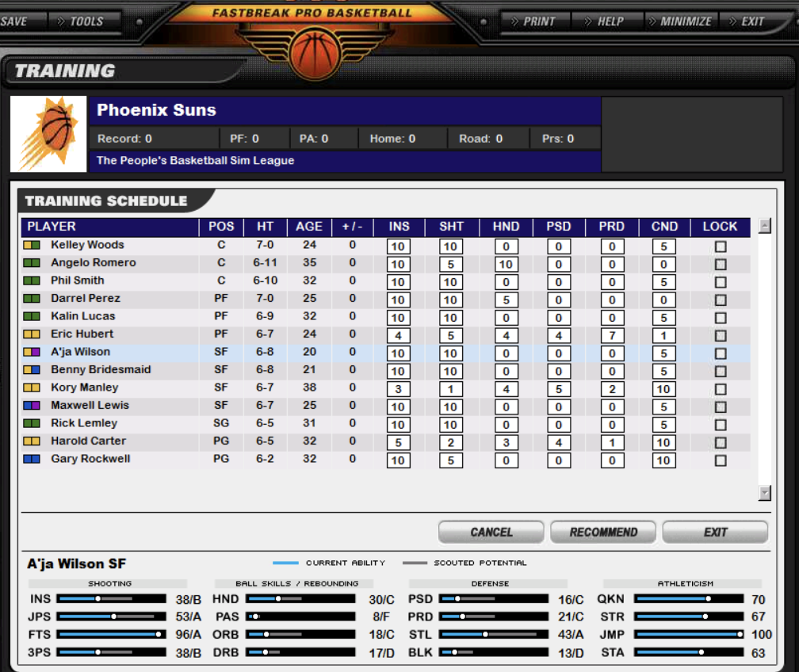This screenshot has width=799, height=672.
Task: Open the Tools menu
Action: coord(81,21)
